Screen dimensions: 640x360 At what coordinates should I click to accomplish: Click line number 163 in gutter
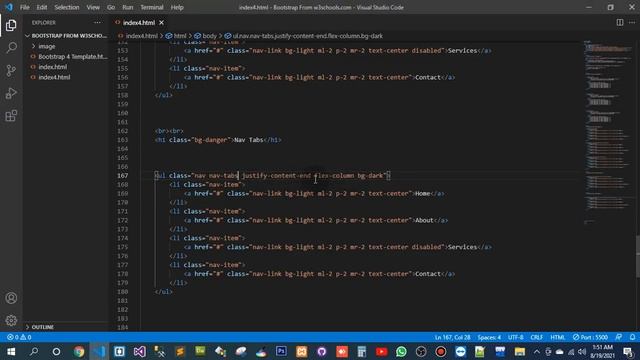tap(122, 140)
